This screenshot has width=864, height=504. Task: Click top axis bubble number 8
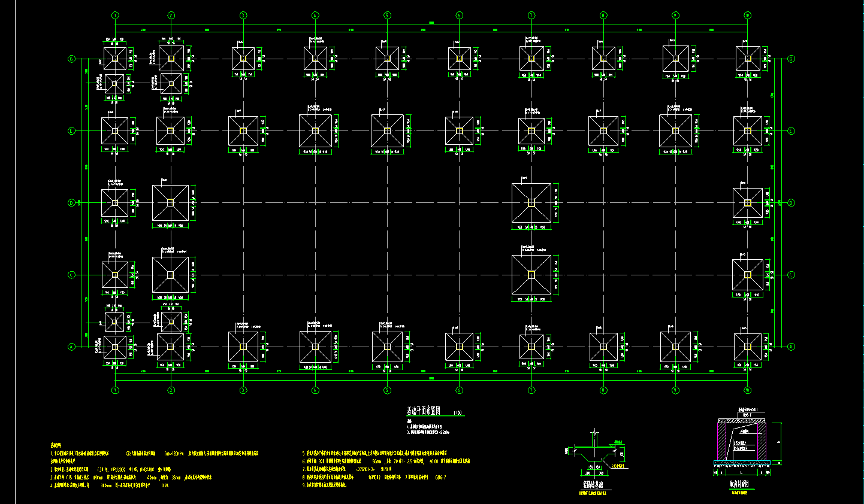pos(603,16)
